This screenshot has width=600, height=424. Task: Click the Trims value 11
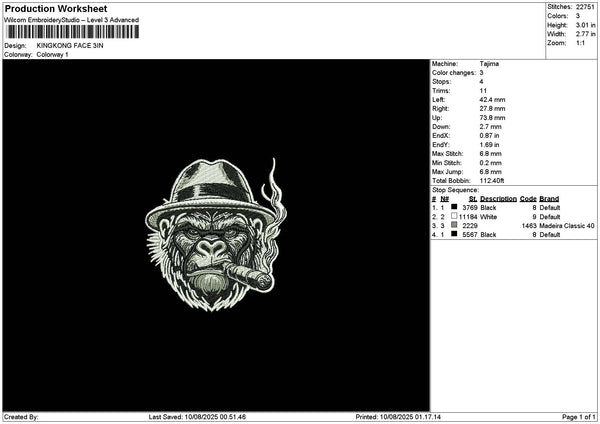(483, 91)
